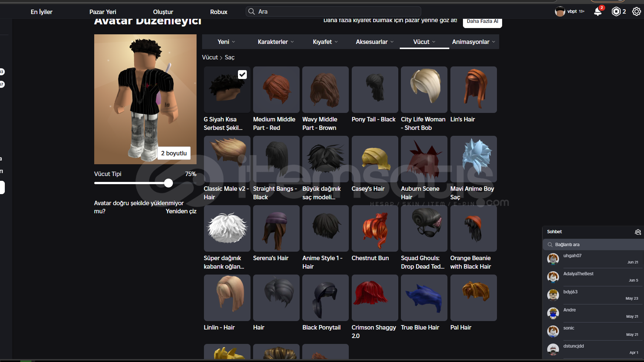Image resolution: width=644 pixels, height=362 pixels.
Task: Select Classic Male v2 Hair
Action: (x=227, y=159)
